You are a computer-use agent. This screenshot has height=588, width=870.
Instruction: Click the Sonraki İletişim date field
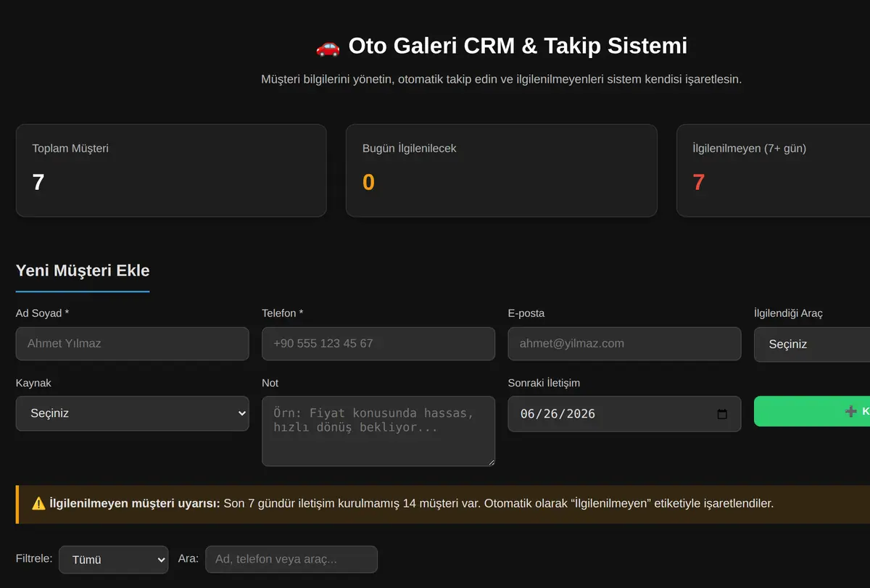[624, 414]
